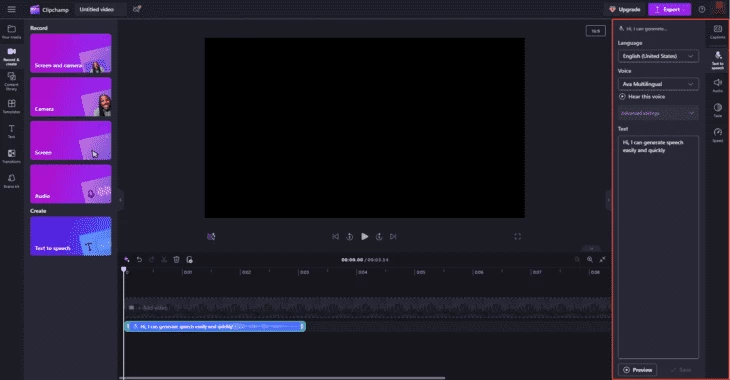Collapse the left media panel arrow
Image resolution: width=730 pixels, height=380 pixels.
[120, 200]
